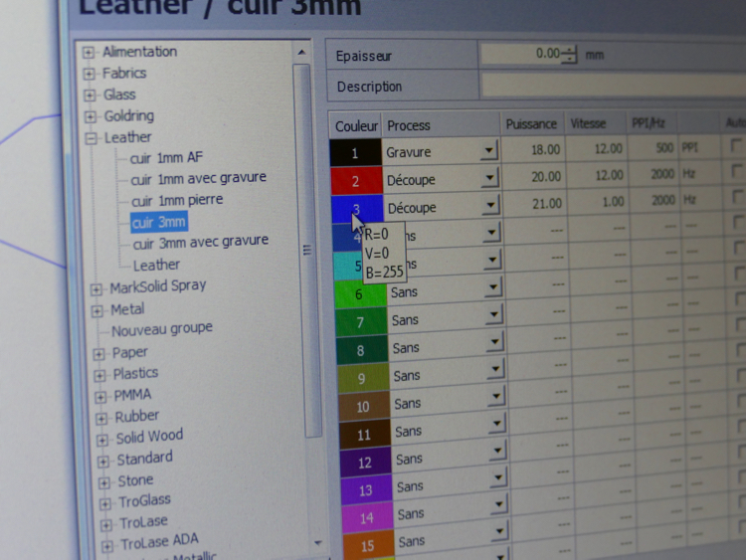Expand the TroGlass group
Viewport: 746px width, 560px height.
[x=105, y=503]
